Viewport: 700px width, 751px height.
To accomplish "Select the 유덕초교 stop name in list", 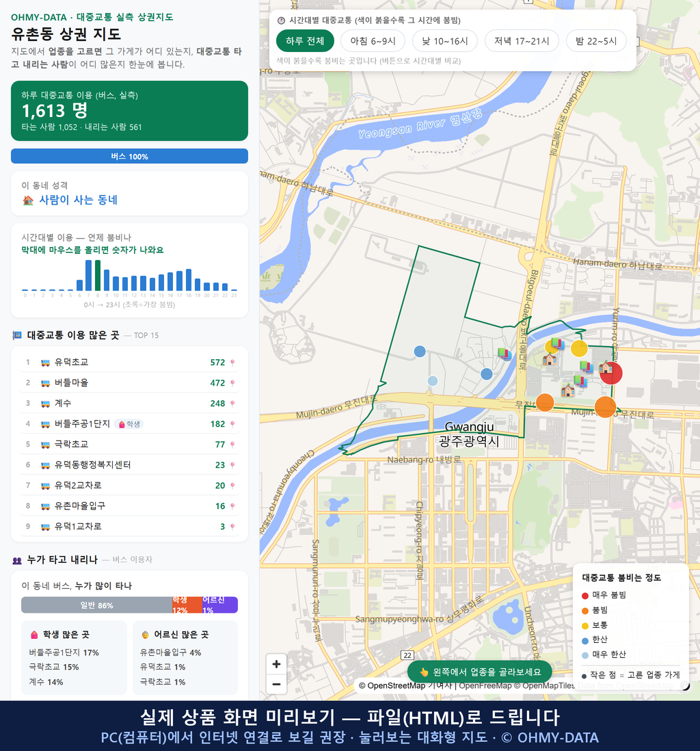I will tap(71, 363).
